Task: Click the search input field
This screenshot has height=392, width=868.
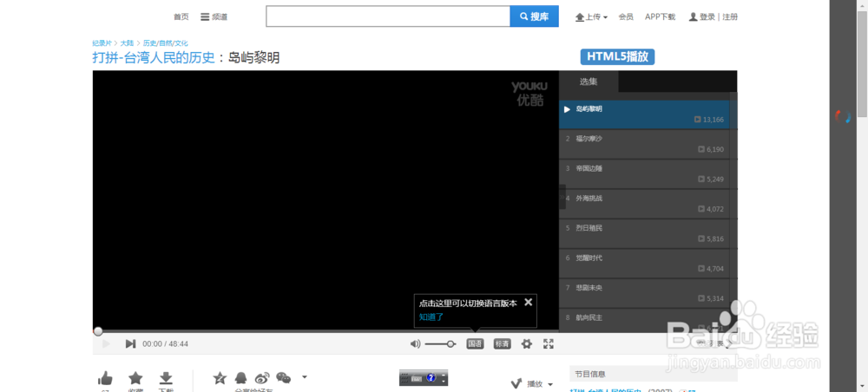Action: pos(387,16)
